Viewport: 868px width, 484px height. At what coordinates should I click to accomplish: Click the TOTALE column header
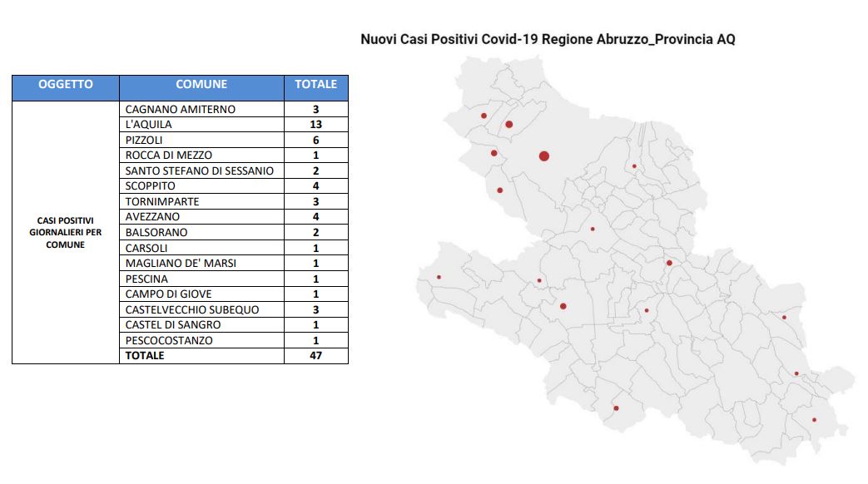tap(316, 87)
